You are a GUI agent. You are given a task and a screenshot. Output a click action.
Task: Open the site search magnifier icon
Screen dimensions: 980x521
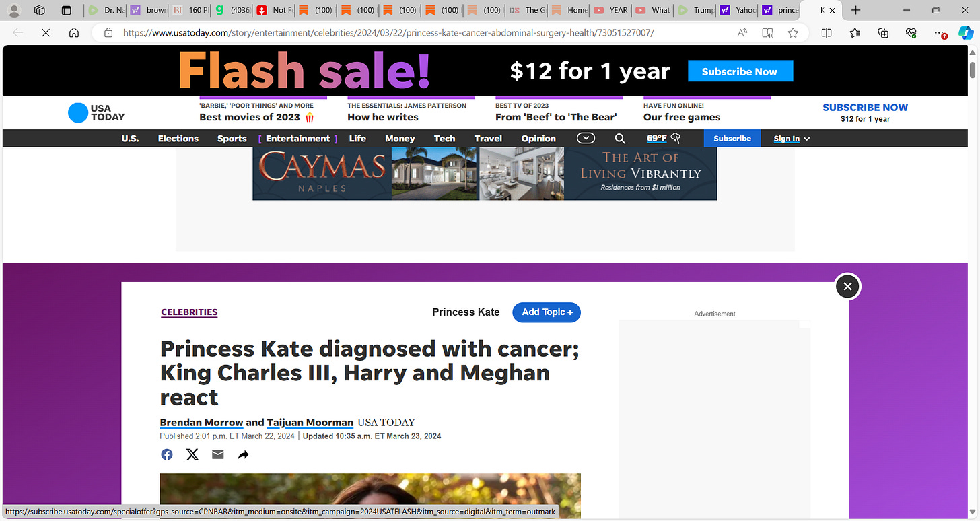pyautogui.click(x=620, y=139)
